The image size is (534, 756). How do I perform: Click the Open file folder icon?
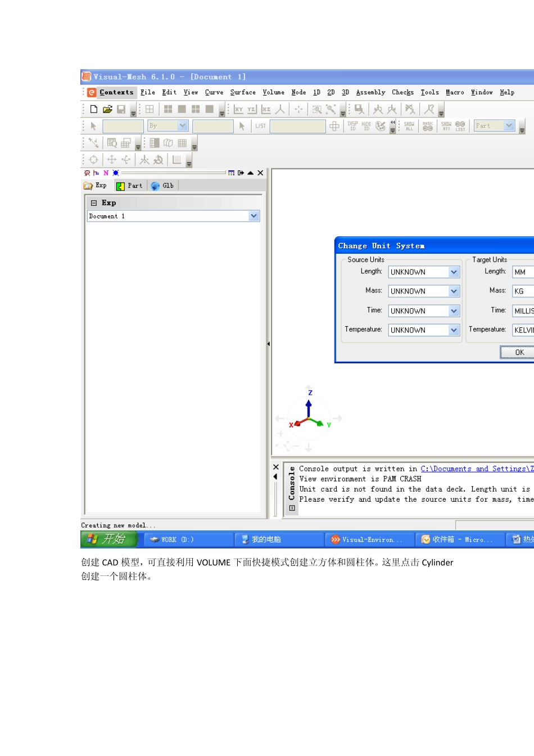click(107, 109)
